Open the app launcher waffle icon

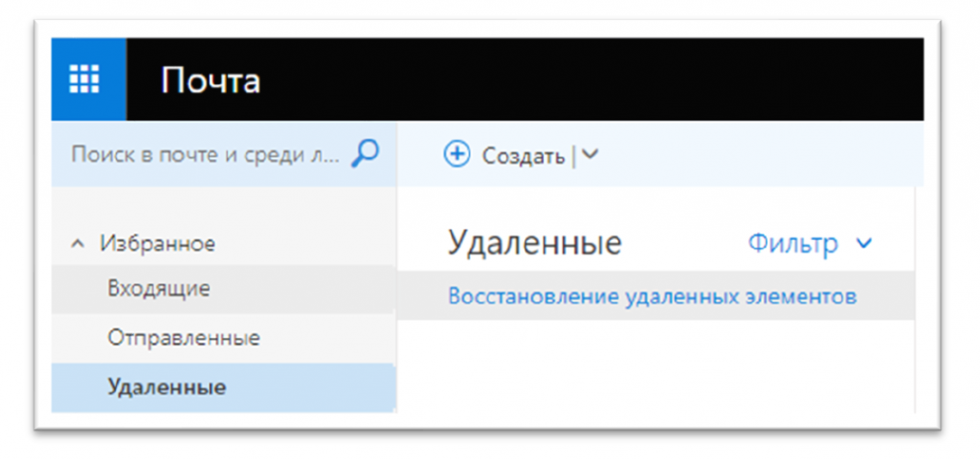tap(88, 80)
